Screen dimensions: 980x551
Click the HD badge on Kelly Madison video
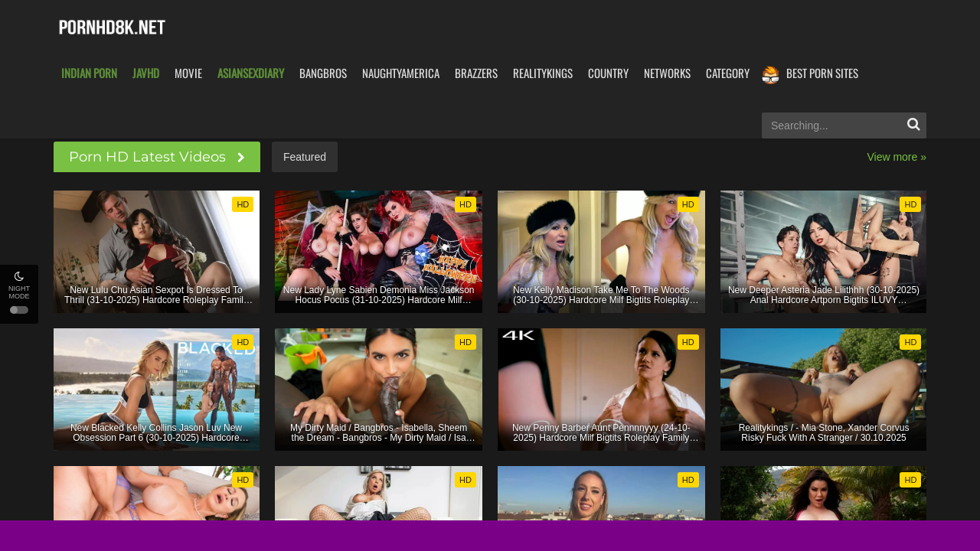[x=688, y=204]
